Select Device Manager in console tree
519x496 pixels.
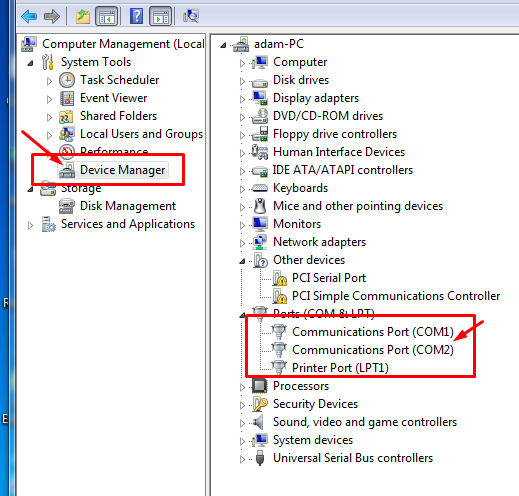[122, 170]
